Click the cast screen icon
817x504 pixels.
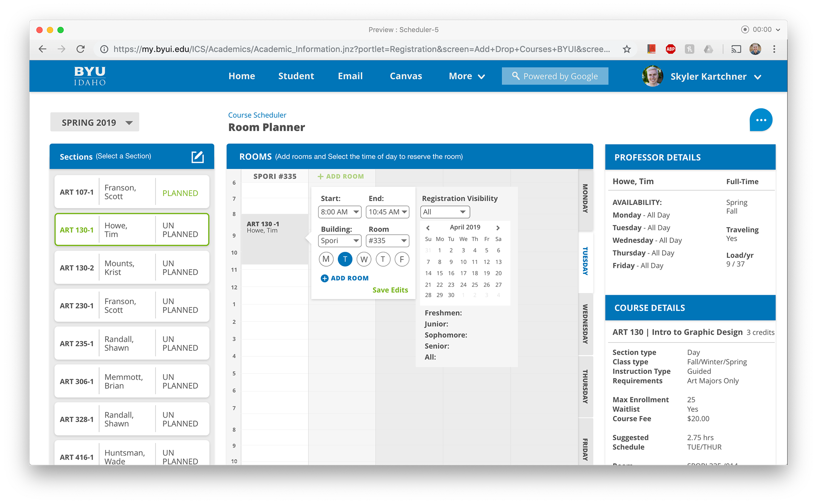[736, 49]
